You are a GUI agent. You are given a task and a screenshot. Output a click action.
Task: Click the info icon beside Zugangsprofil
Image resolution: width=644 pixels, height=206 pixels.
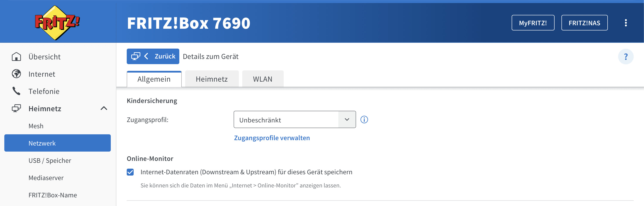(364, 120)
